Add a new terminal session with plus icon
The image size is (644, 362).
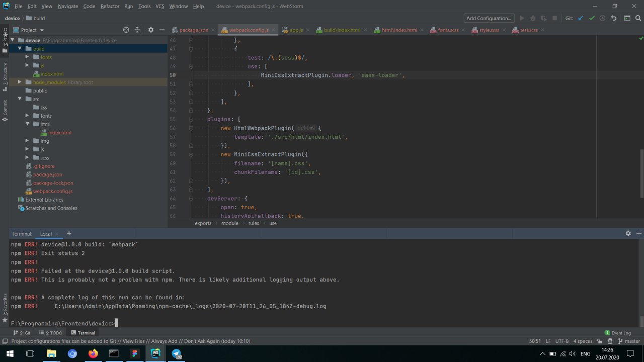pos(69,233)
